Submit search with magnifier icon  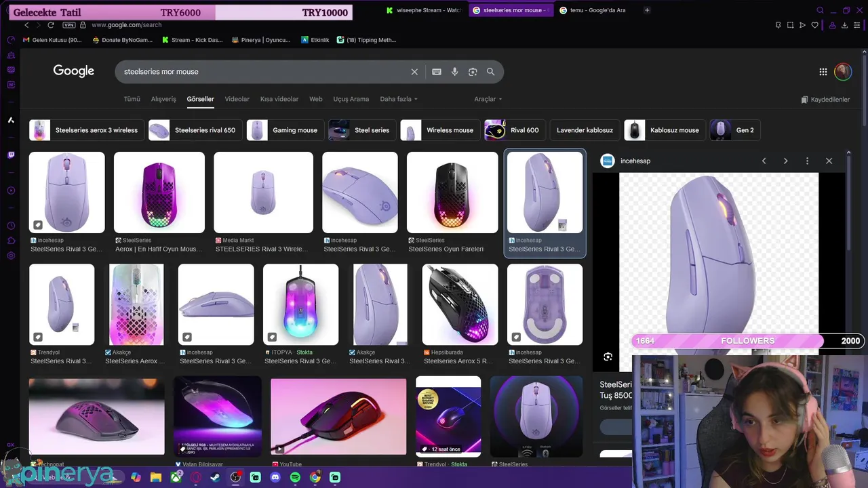[x=490, y=72]
